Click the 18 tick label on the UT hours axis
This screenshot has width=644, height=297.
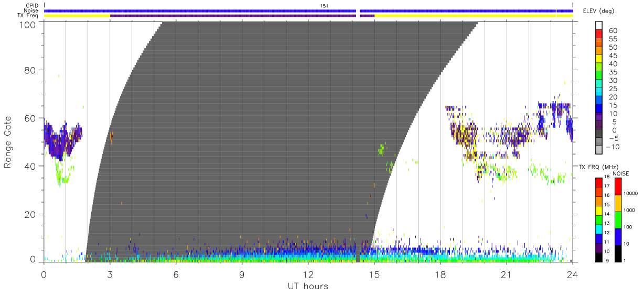pos(441,274)
